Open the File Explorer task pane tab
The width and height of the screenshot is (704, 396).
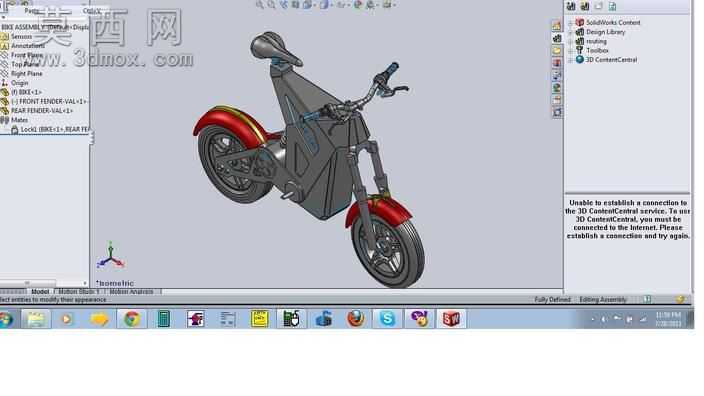(x=557, y=50)
